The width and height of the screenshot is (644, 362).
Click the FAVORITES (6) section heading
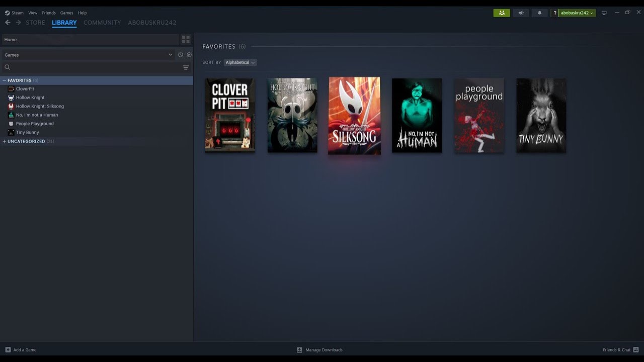[224, 46]
